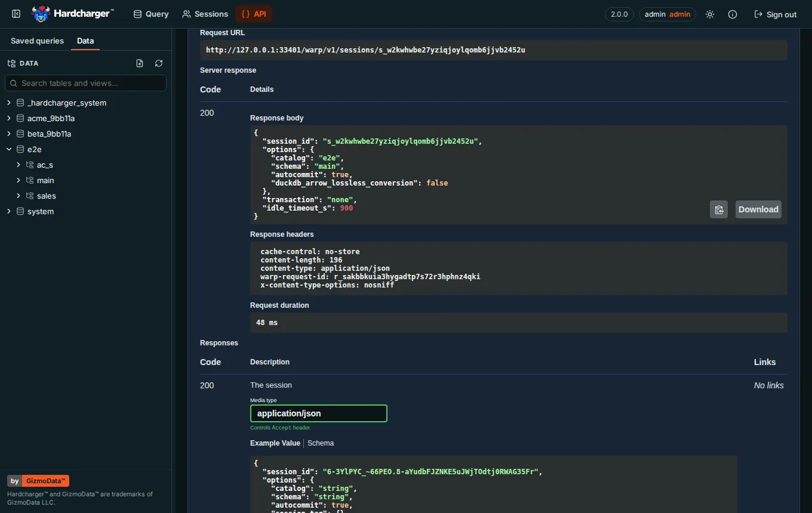The height and width of the screenshot is (513, 812).
Task: Open the Sessions menu item
Action: pyautogui.click(x=205, y=14)
